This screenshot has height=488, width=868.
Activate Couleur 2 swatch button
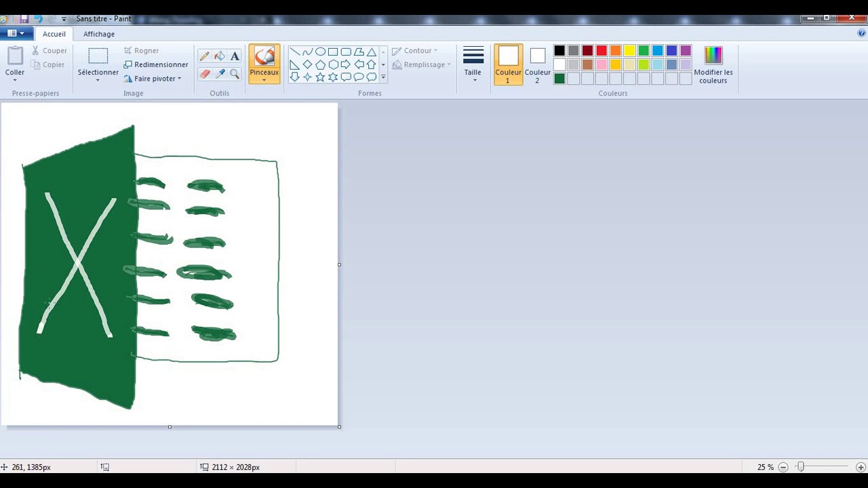537,65
